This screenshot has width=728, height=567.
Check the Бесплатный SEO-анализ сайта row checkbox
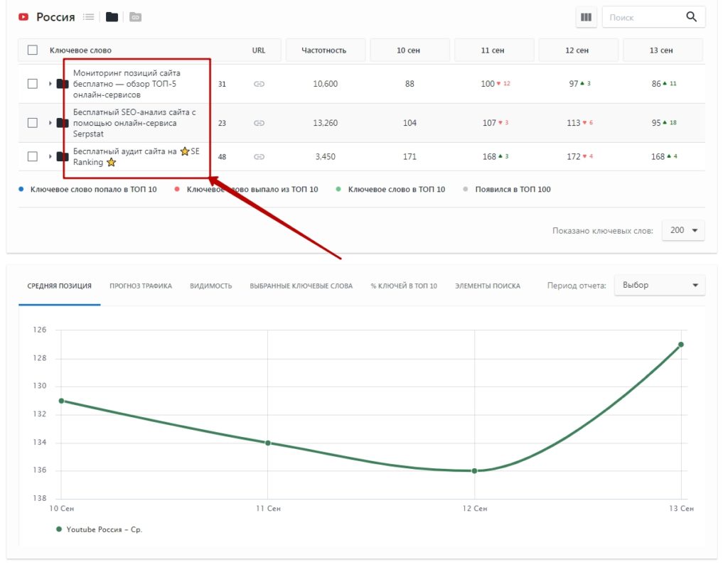point(33,123)
